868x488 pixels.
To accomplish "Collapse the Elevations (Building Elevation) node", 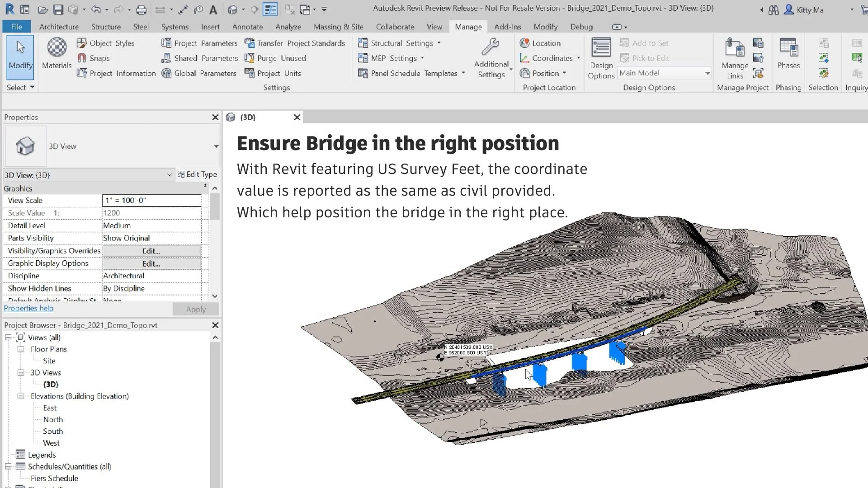I will pos(21,396).
